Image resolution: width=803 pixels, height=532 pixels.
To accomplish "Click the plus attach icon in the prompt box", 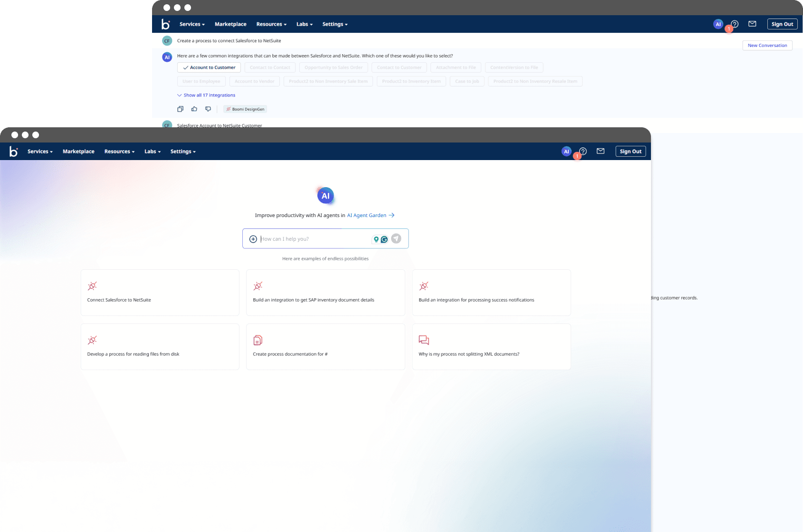I will click(x=253, y=239).
